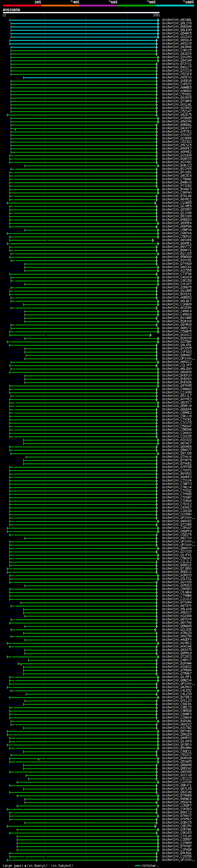The height and width of the screenshot is (868, 197).
Task: Select hit label UniRef100_C3RXI5
Action: (x=177, y=50)
